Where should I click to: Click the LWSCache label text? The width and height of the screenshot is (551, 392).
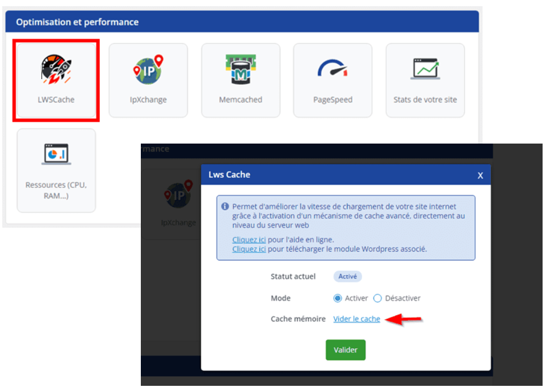(x=56, y=100)
